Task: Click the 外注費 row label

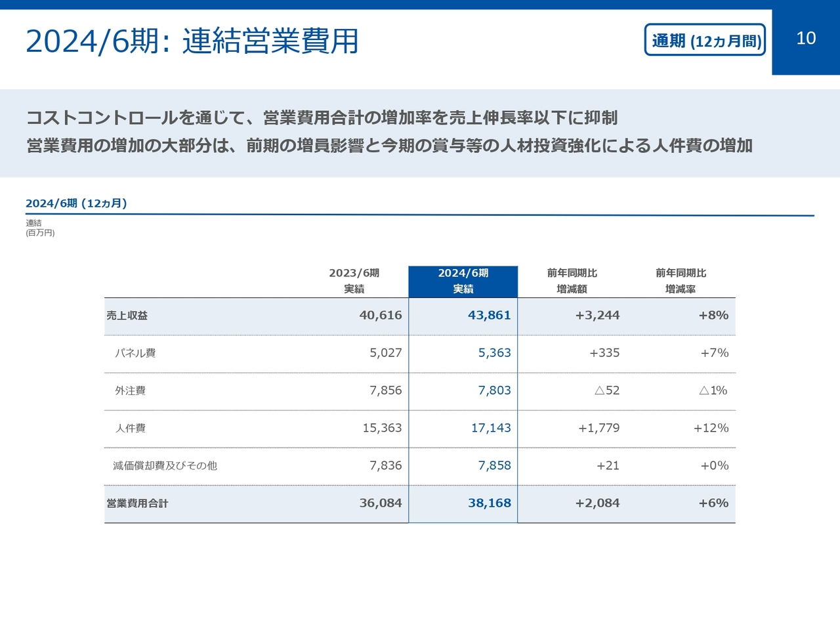Action: coord(130,390)
